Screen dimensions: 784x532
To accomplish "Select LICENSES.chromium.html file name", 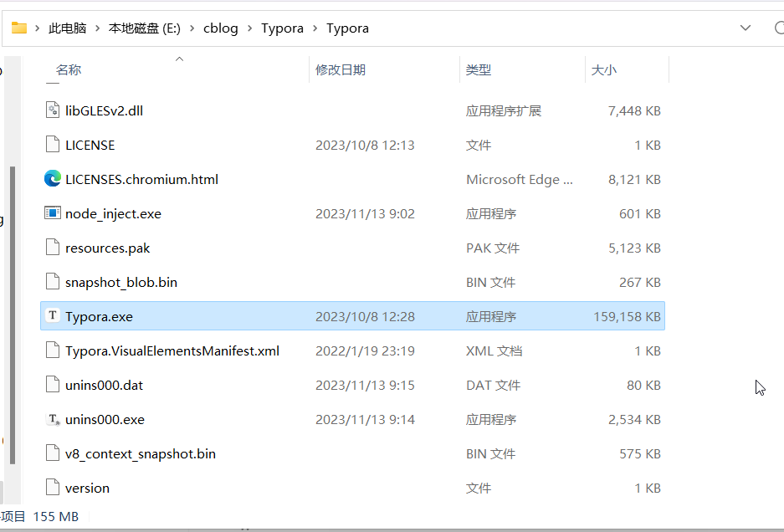I will (x=141, y=179).
